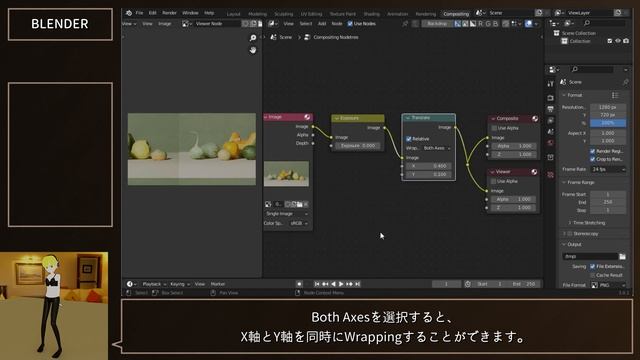Toggle Use Alpha in the Viewer node

[x=493, y=181]
